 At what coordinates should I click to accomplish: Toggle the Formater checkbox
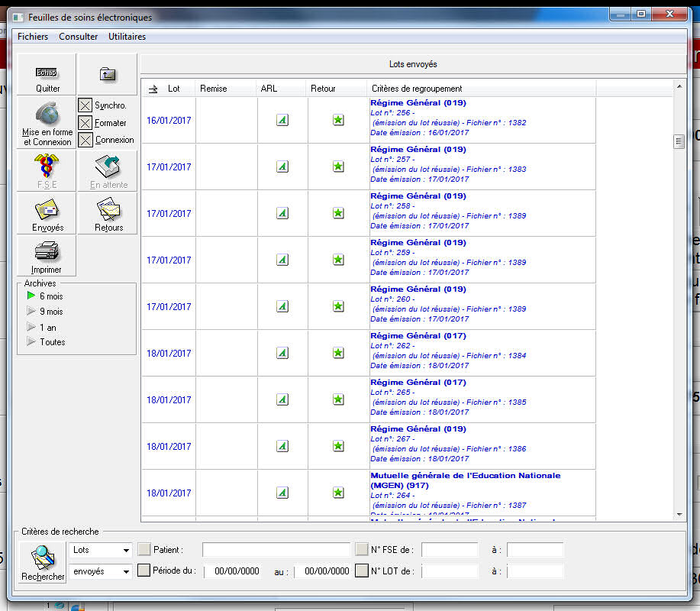[x=85, y=123]
